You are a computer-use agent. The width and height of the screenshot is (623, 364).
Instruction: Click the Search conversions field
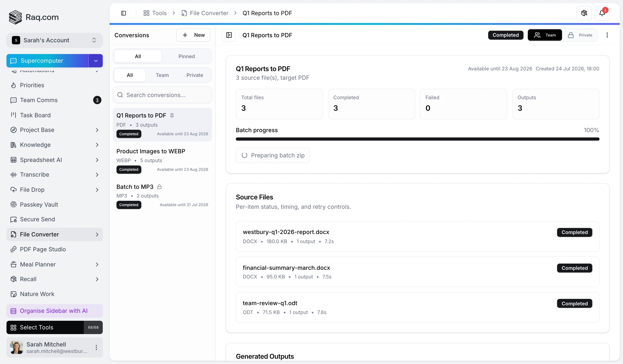(162, 95)
